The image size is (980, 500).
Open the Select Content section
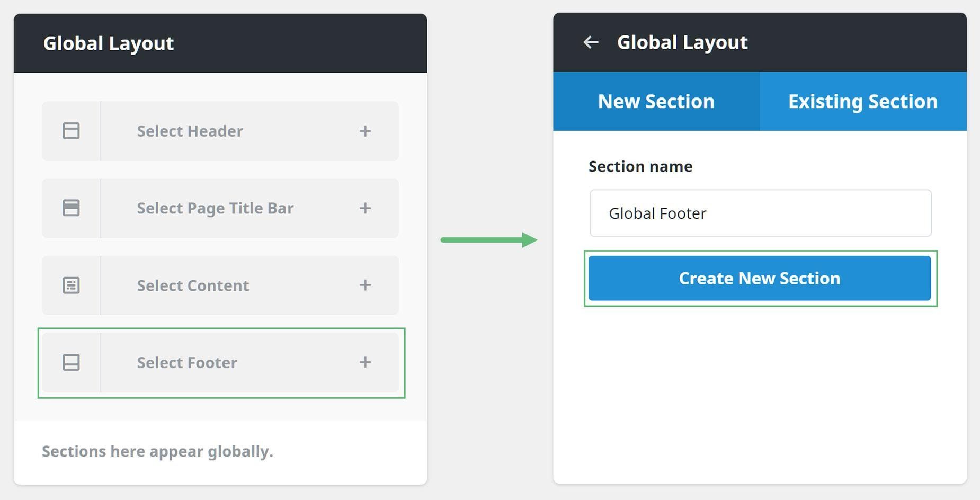(x=220, y=285)
